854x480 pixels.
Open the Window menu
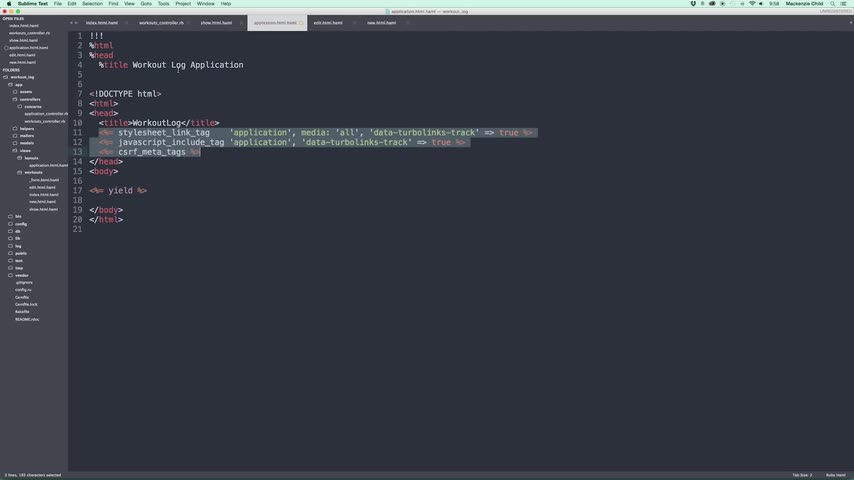point(206,4)
